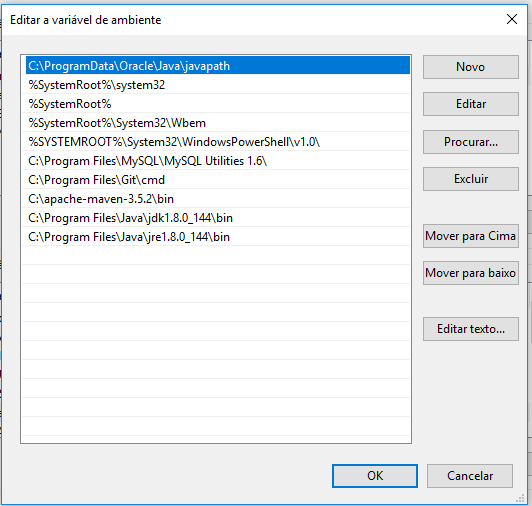
Task: Open the Procurar... browse dialog
Action: (471, 142)
